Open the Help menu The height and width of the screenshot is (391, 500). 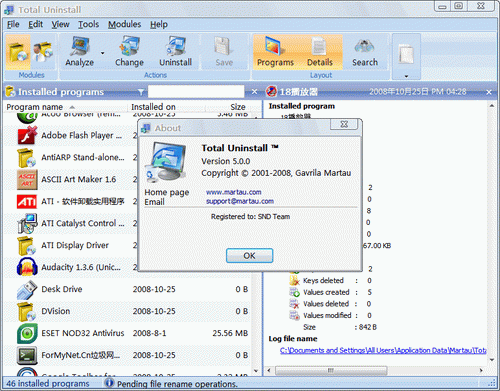click(159, 24)
